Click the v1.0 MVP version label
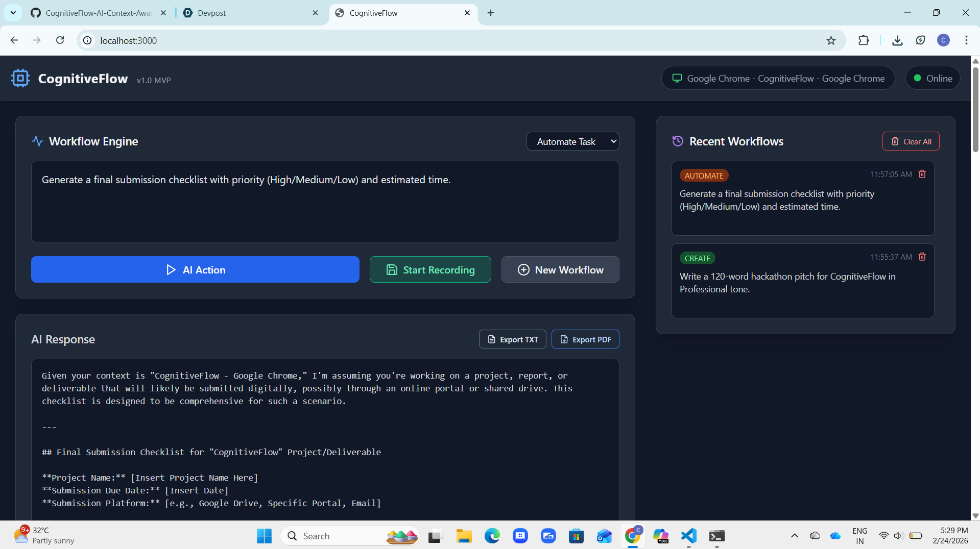The image size is (980, 549). 154,80
